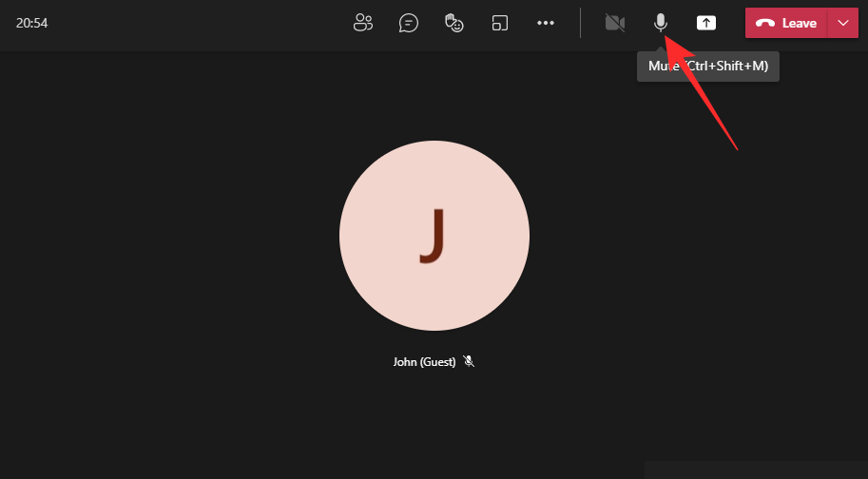This screenshot has height=479, width=868.
Task: Open raise hand and reactions
Action: point(454,23)
